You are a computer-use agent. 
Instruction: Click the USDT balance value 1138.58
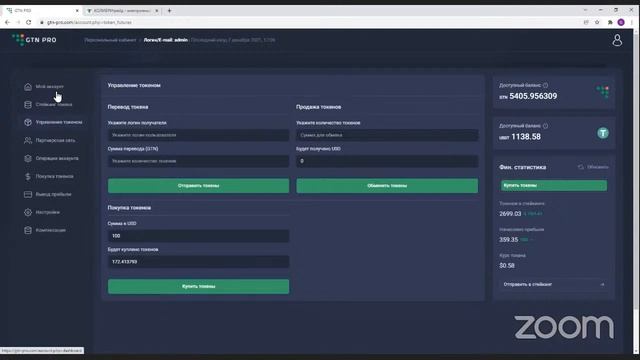(x=526, y=137)
